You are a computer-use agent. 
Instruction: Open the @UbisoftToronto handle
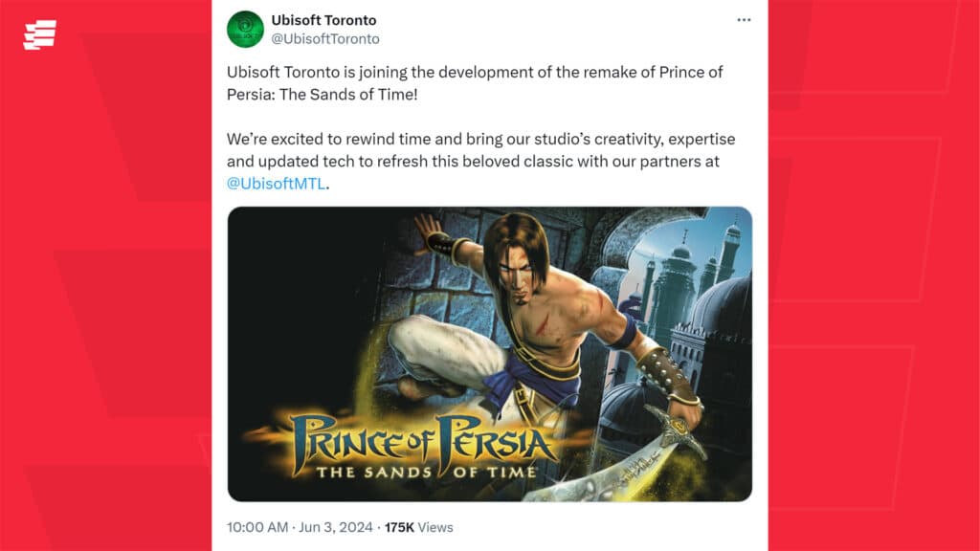(328, 38)
